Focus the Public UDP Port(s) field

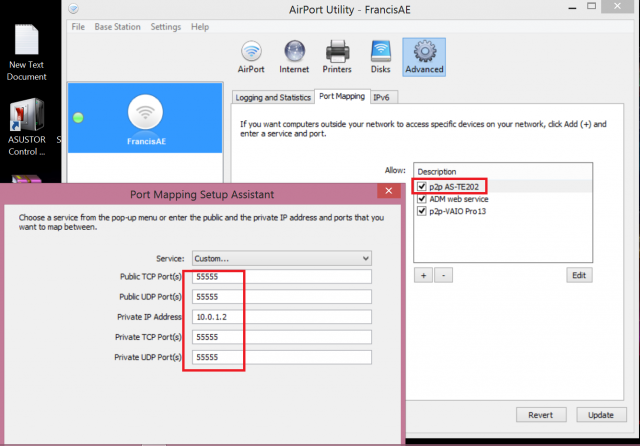[x=282, y=297]
